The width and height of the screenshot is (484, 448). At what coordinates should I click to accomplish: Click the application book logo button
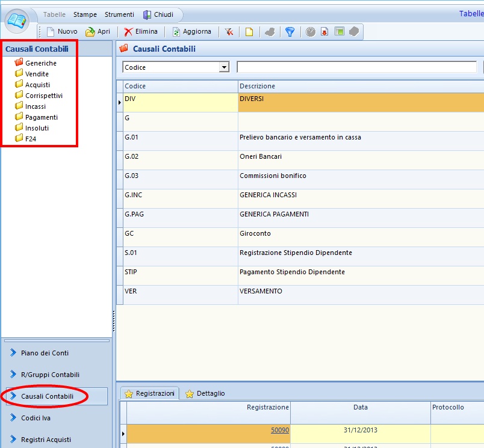click(17, 21)
